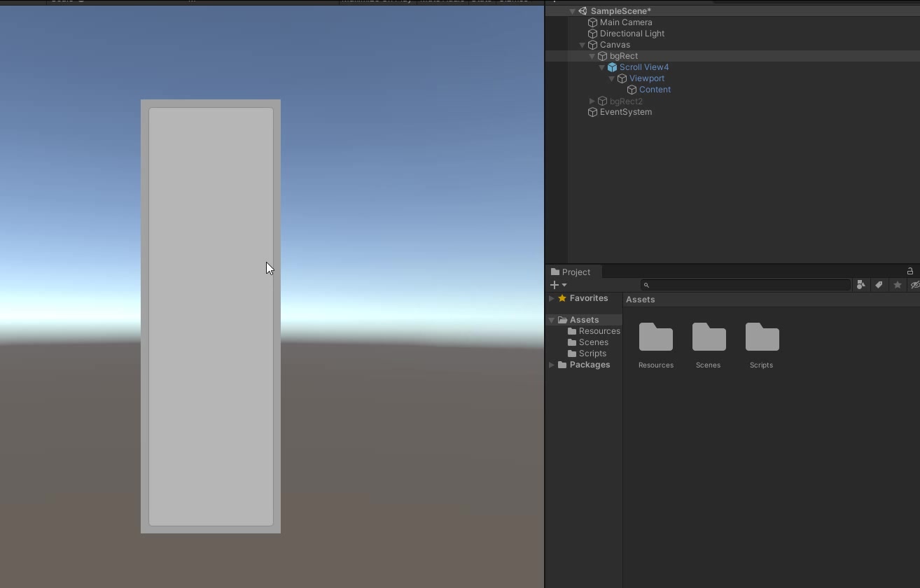
Task: Open the Scripts folder thumbnail
Action: tap(762, 338)
